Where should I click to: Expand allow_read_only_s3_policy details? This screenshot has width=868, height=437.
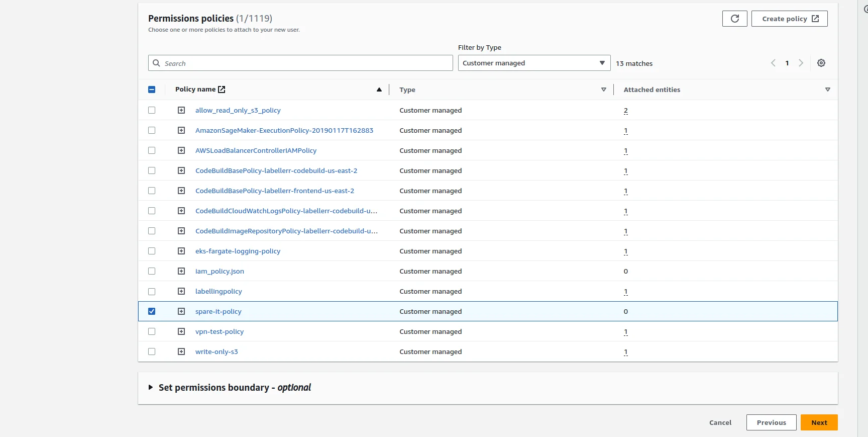pyautogui.click(x=181, y=110)
